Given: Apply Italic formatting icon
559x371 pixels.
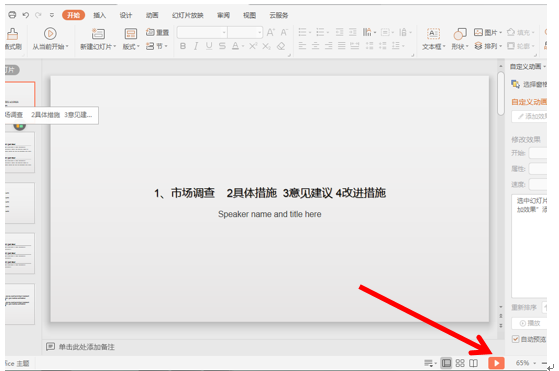Looking at the screenshot, I should [196, 46].
